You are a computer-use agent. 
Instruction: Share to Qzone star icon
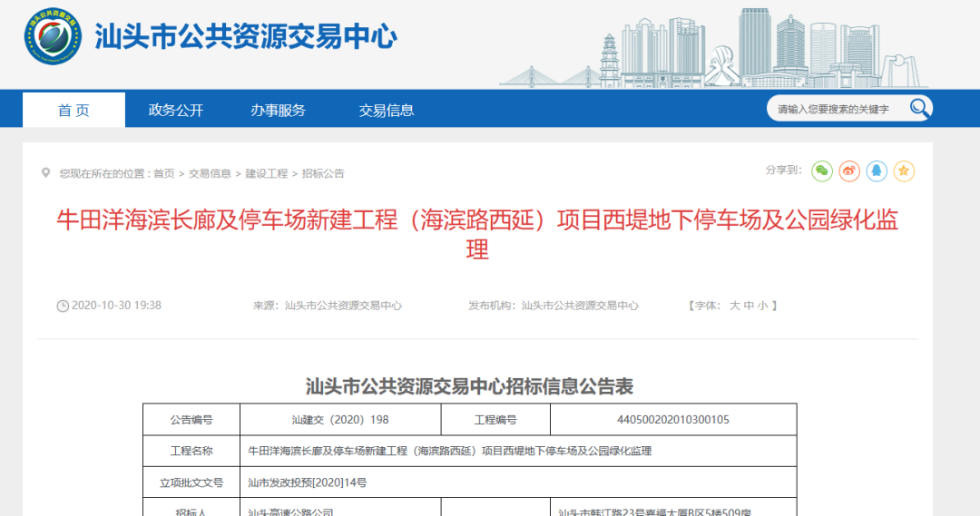point(904,171)
